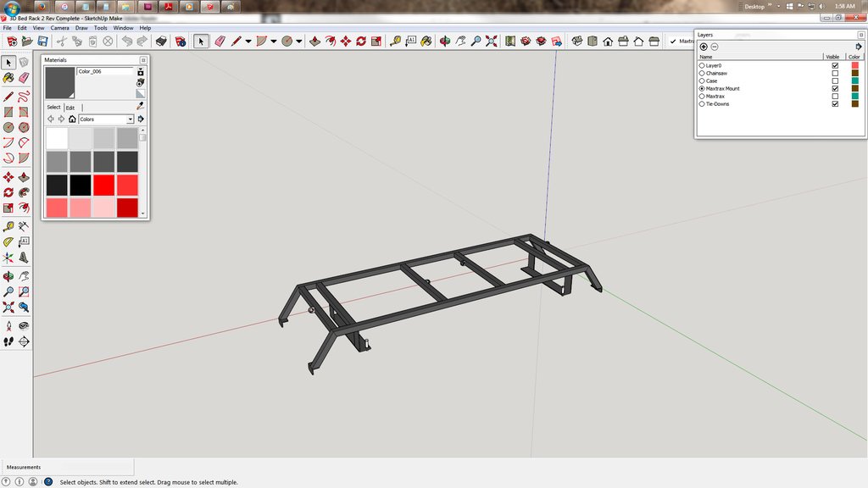Select the Section Plane tool in left toolbar
The width and height of the screenshot is (868, 488).
[x=24, y=341]
